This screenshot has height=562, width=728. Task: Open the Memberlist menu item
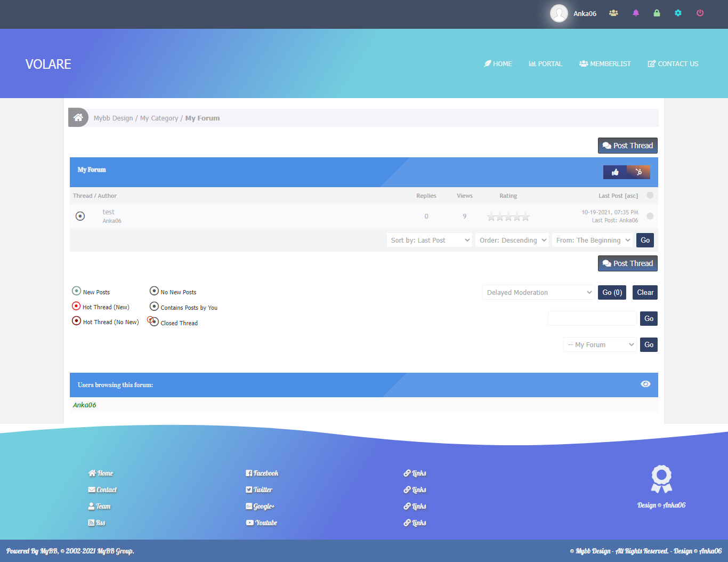(x=605, y=64)
